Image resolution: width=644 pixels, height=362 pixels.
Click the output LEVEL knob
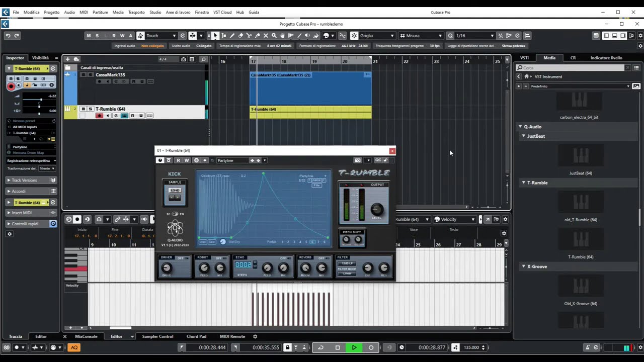377,210
